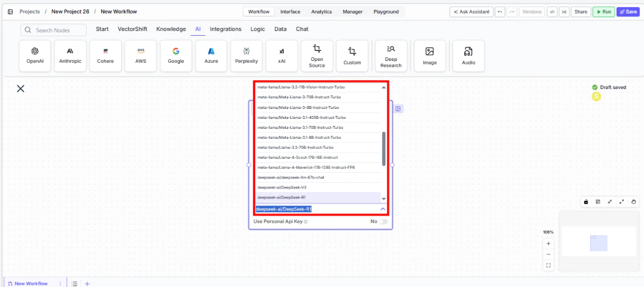Screen dimensions: 644x287
Task: Choose Llama-4-Scout-17B-16E-Instruct option
Action: 318,158
